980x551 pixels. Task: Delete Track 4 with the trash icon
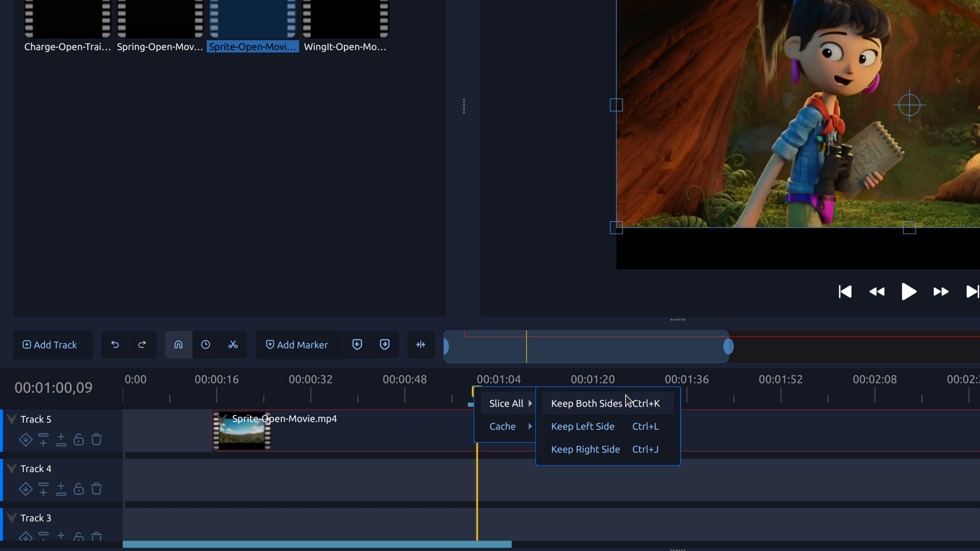[x=96, y=489]
